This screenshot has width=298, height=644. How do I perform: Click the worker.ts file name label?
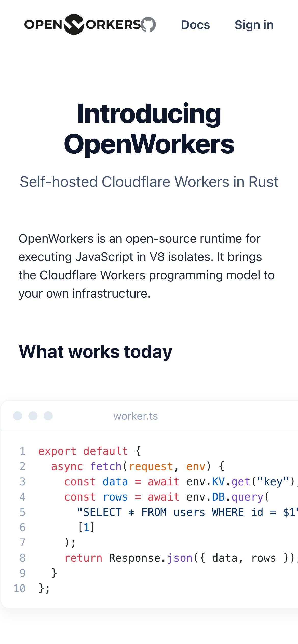click(136, 416)
